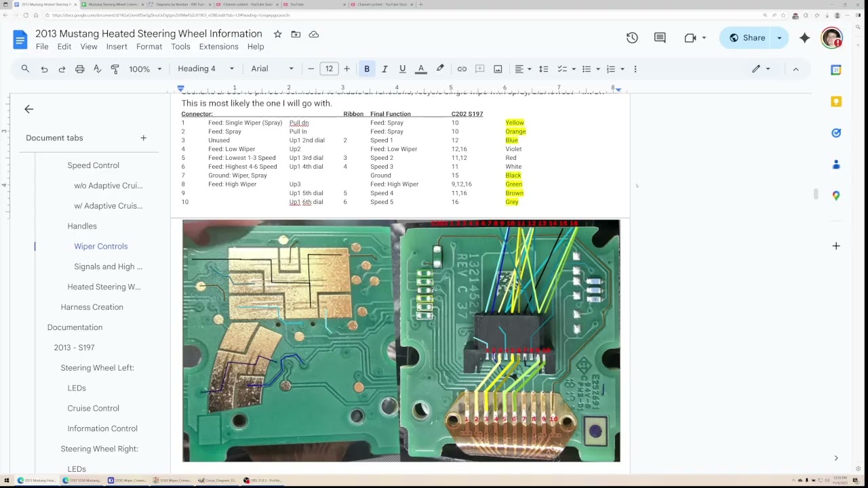This screenshot has height=488, width=868.
Task: Open the Extensions menu
Action: pos(218,47)
